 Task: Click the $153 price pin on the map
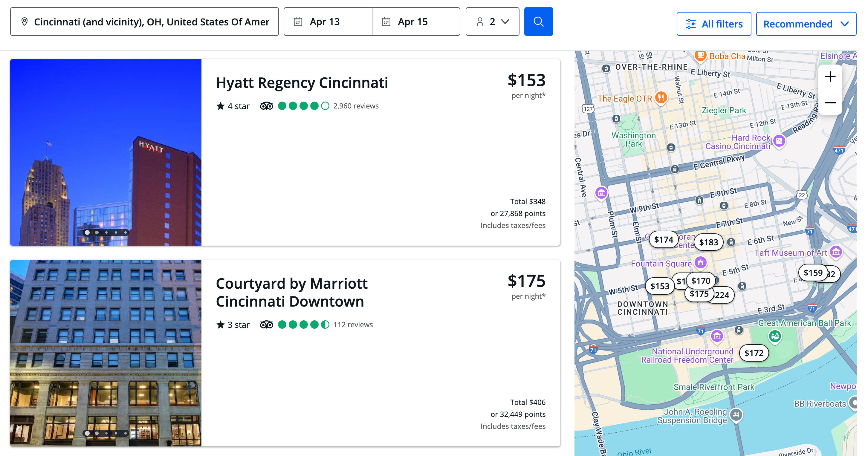(660, 286)
